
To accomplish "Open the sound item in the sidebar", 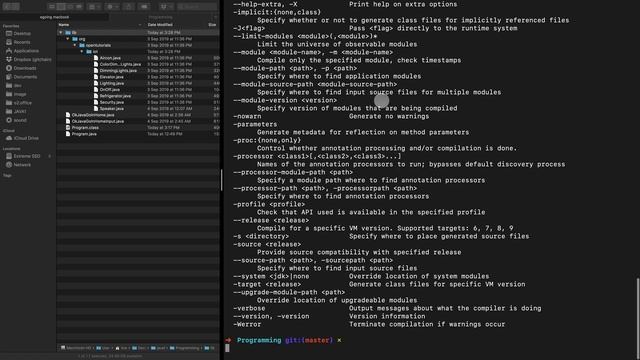I will (x=16, y=120).
